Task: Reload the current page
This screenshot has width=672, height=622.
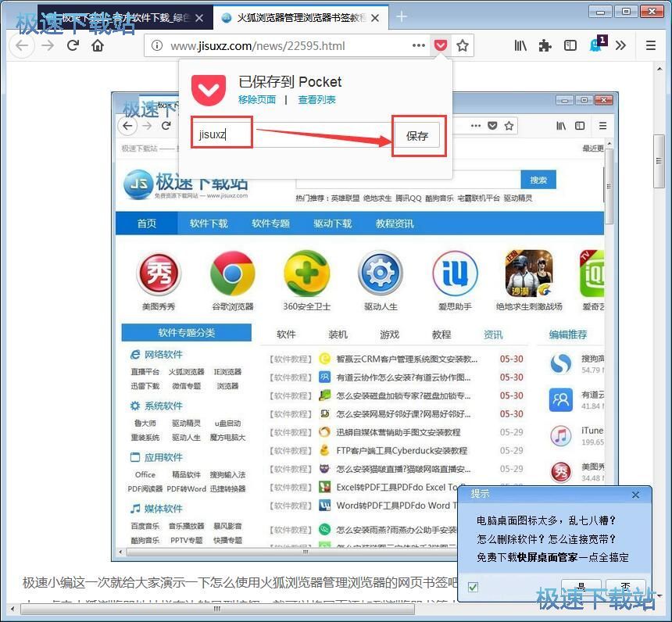Action: (x=73, y=45)
